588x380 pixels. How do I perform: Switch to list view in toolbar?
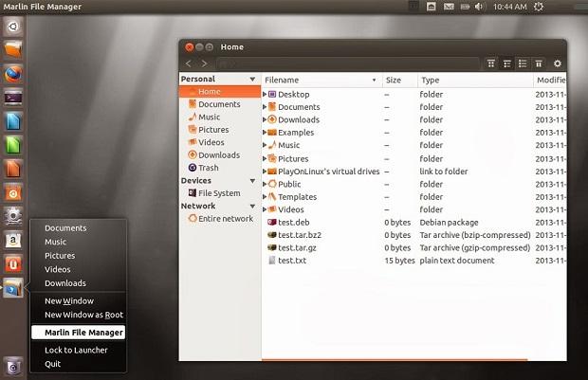pos(507,63)
